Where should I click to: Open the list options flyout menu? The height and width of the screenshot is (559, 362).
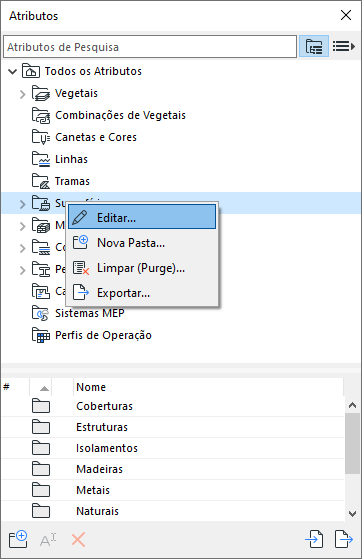[x=343, y=46]
